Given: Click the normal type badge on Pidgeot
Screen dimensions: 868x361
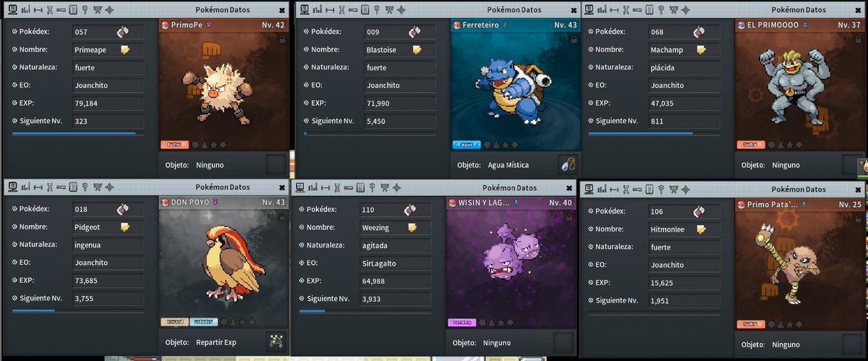Looking at the screenshot, I should pyautogui.click(x=174, y=322).
